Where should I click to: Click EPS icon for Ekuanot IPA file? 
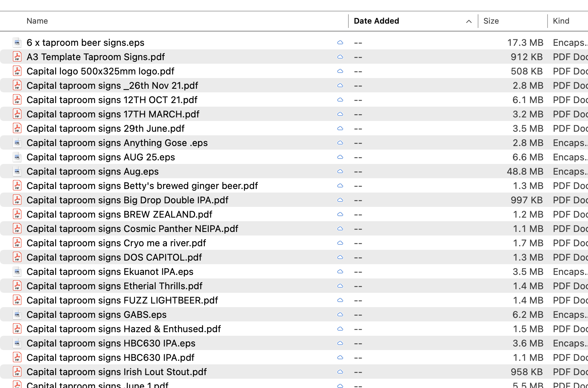point(17,272)
